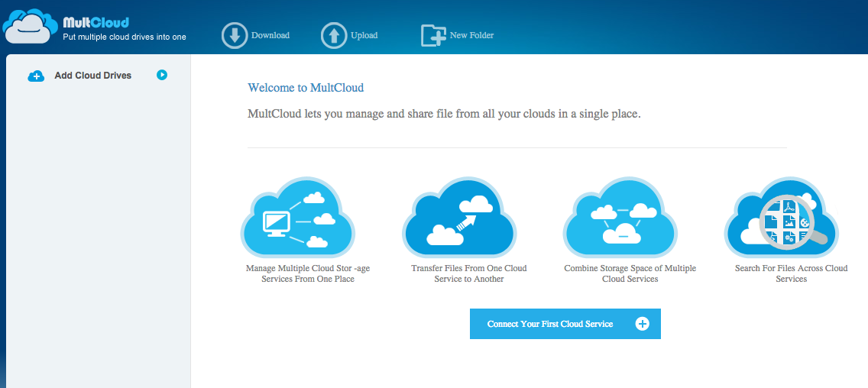Select the New Folder text label
The width and height of the screenshot is (868, 388).
click(x=471, y=35)
